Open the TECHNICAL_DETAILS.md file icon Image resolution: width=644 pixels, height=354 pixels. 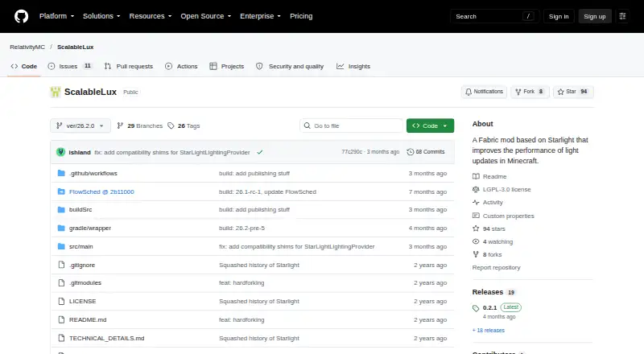click(x=61, y=338)
